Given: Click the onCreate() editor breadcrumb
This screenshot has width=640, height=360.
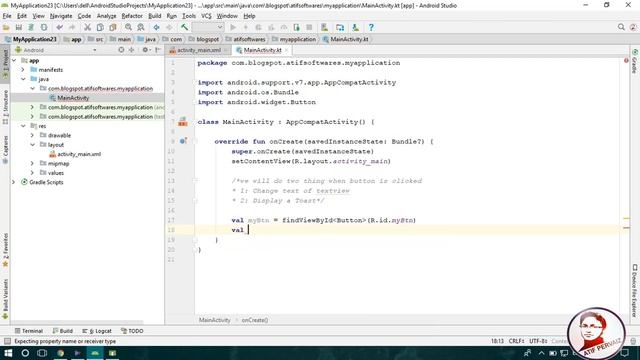Looking at the screenshot, I should [x=255, y=320].
